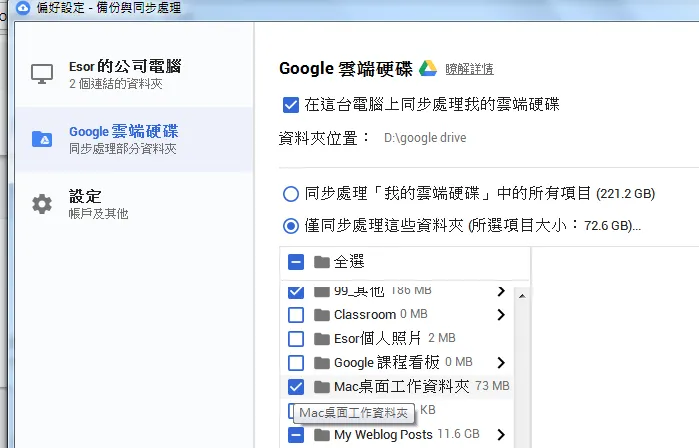Click the 11.6 GB size of My Weblog Posts
The image size is (699, 448).
(x=459, y=434)
